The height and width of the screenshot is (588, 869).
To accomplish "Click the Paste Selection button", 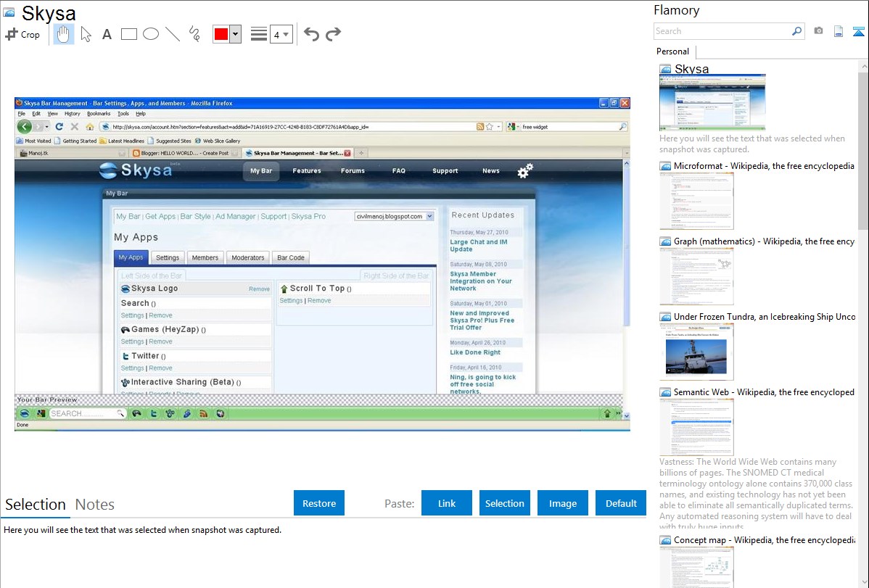I will click(504, 503).
